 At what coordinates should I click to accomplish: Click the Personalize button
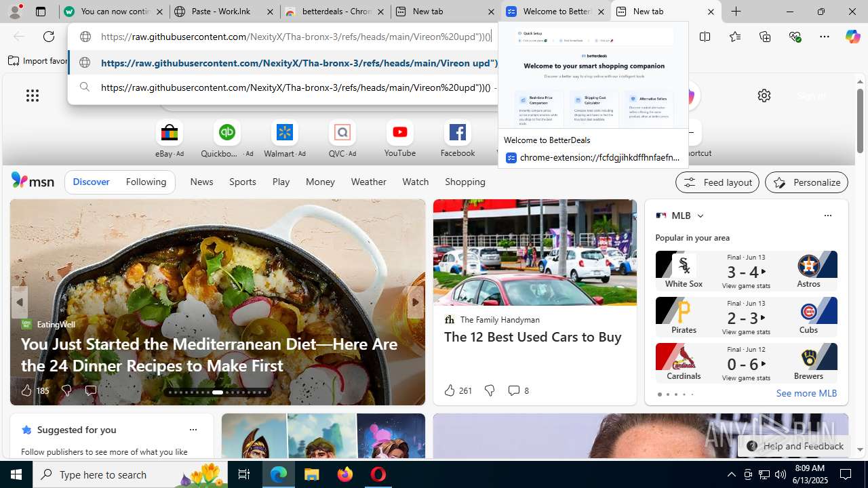[x=806, y=182]
